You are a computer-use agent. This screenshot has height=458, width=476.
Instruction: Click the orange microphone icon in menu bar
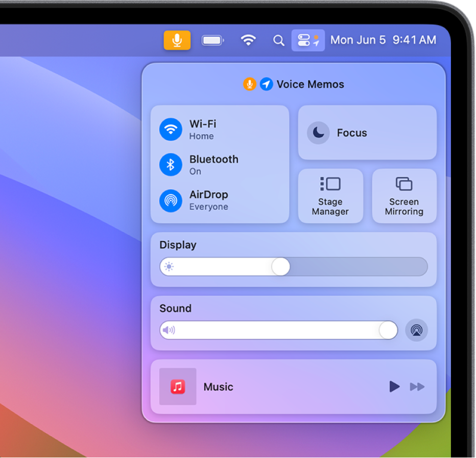177,40
